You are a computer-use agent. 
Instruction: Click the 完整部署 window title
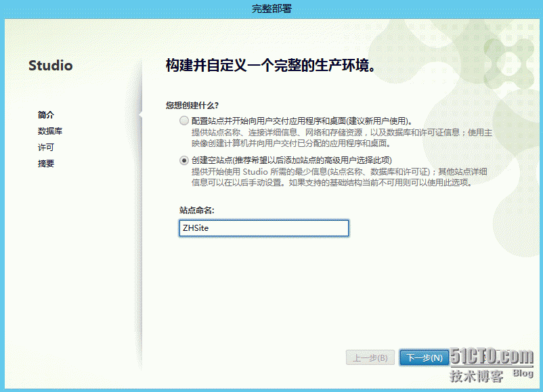tap(272, 9)
